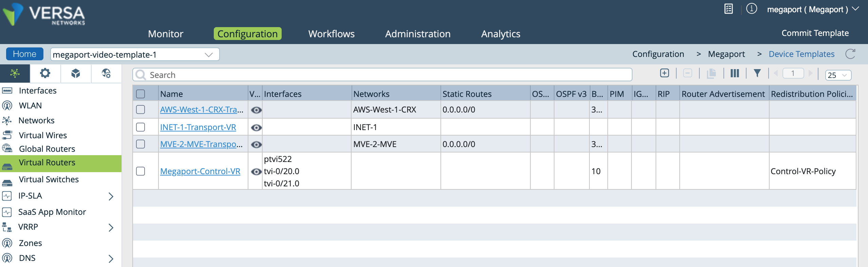868x267 pixels.
Task: Click the search magnifier icon
Action: (140, 75)
